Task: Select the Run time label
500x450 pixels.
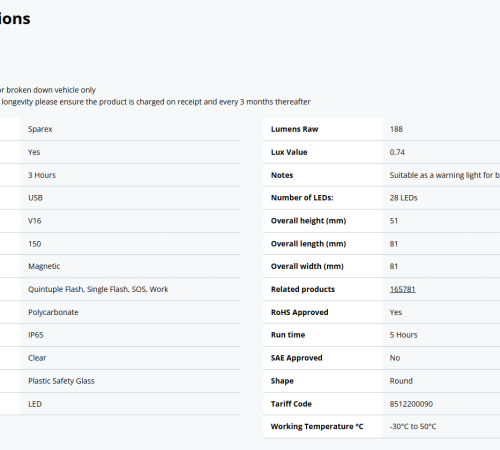Action: (288, 335)
